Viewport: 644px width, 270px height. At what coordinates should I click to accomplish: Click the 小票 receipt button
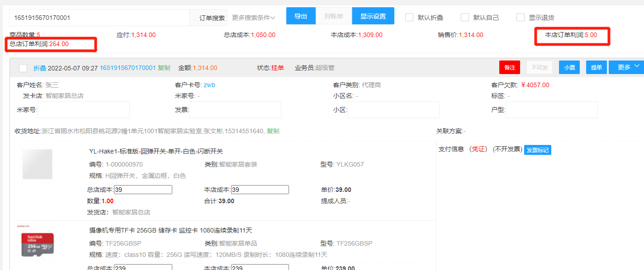(x=569, y=67)
